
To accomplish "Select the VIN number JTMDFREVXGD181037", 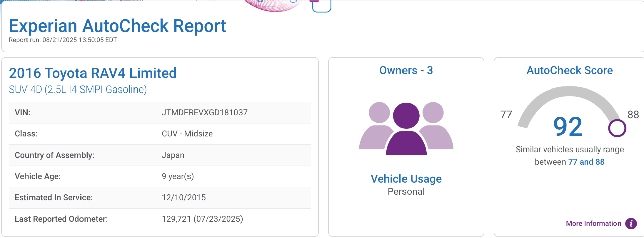I will tap(205, 112).
